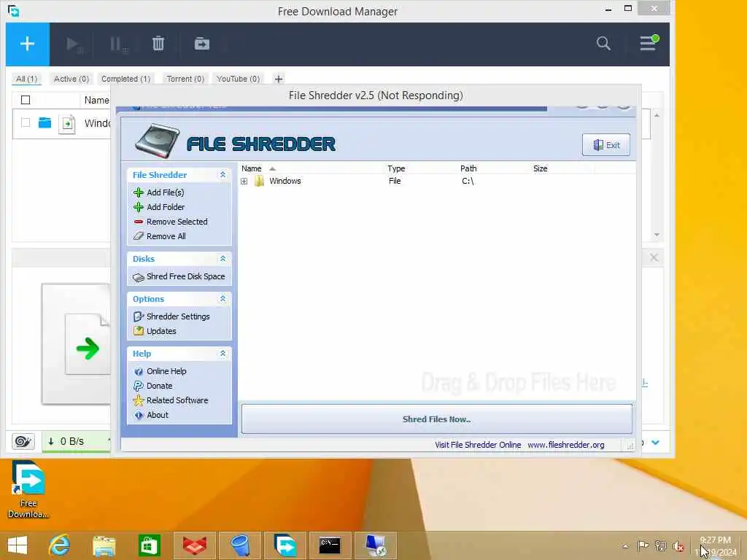
Task: Expand bottom panel chevron in Free Download Manager
Action: pyautogui.click(x=656, y=443)
